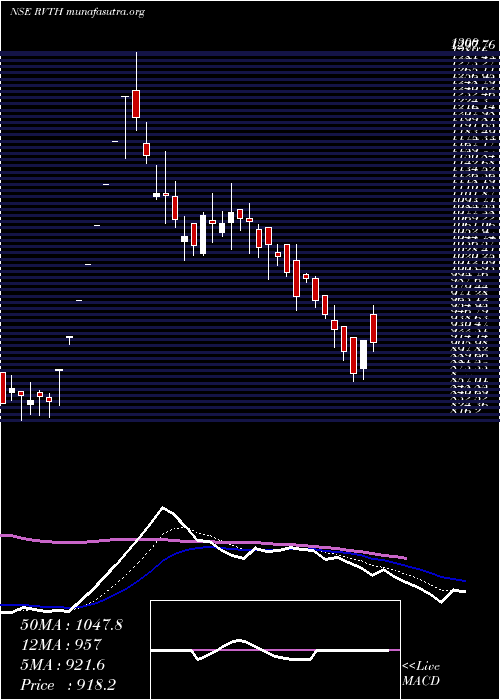Click the Price : 918.2 label
Image resolution: width=500 pixels, height=700 pixels.
[x=70, y=685]
